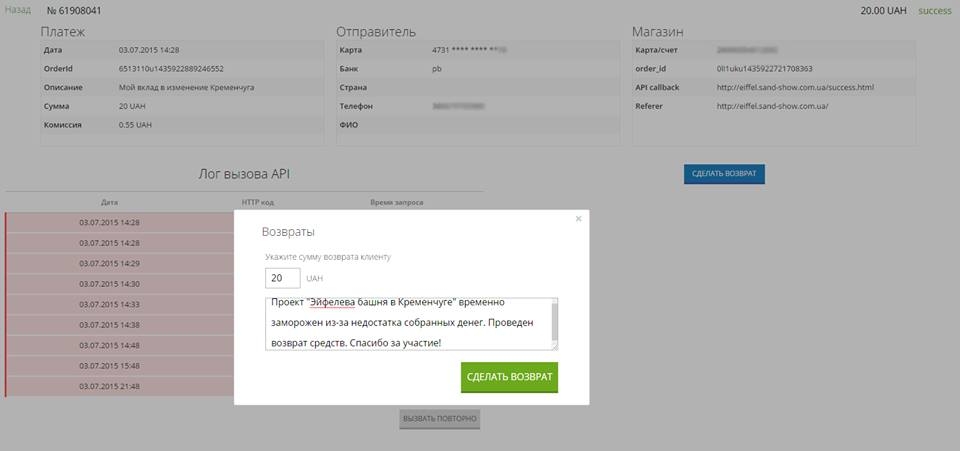The width and height of the screenshot is (960, 451).
Task: Select the log row dated 03.07.2015 21:48
Action: point(109,386)
